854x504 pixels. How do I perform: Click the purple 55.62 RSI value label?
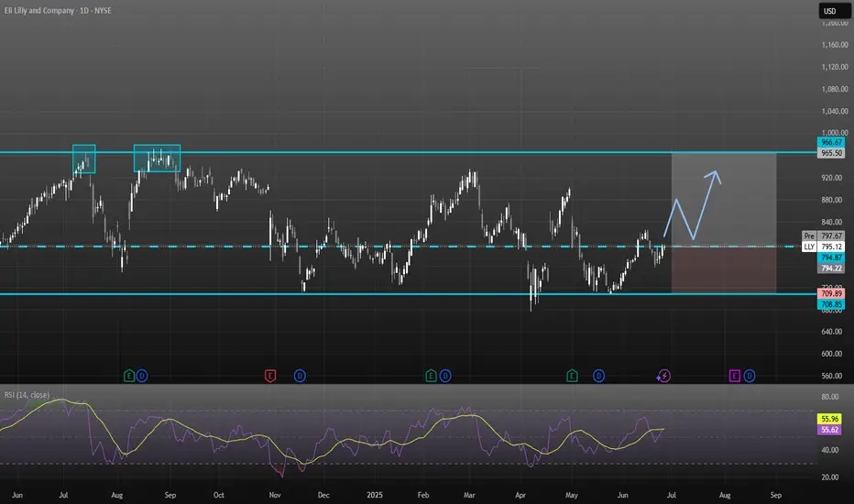click(829, 430)
